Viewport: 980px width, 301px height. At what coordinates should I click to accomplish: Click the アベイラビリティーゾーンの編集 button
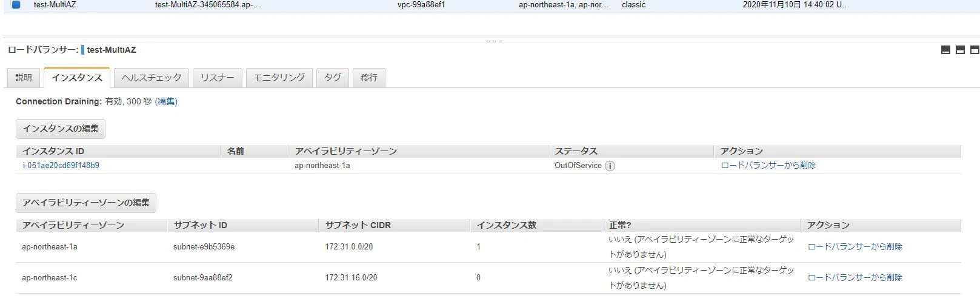[86, 203]
